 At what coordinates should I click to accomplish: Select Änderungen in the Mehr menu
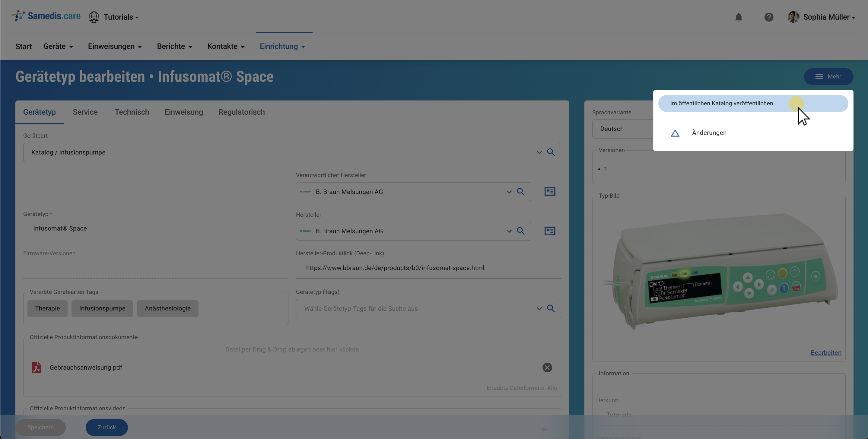[709, 133]
